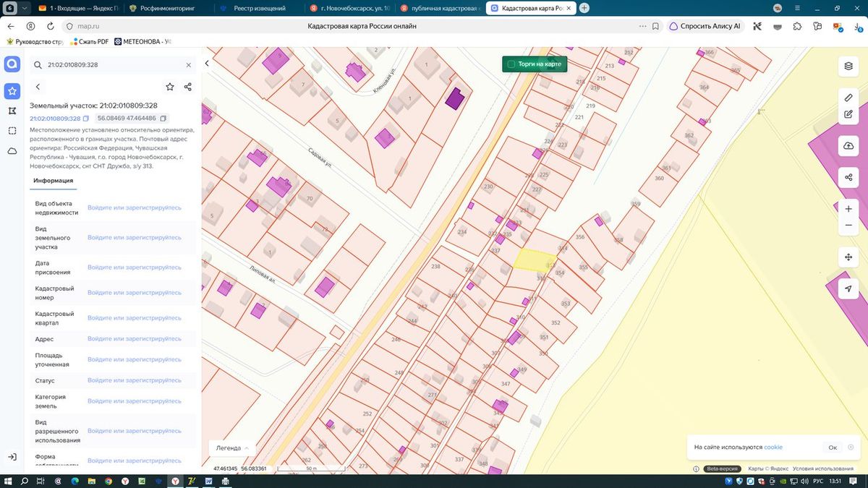Click 'Спросить Алису AI' button

(705, 26)
